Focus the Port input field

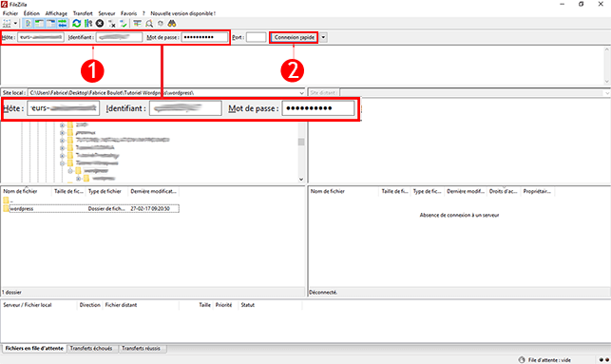(256, 37)
